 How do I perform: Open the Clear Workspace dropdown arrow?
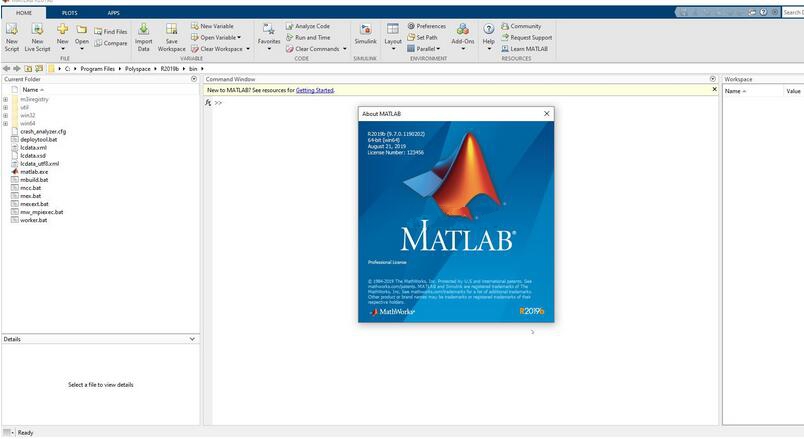pyautogui.click(x=248, y=49)
